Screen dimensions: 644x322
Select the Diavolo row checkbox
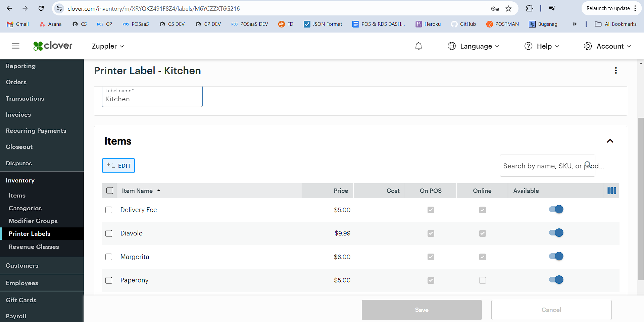click(109, 233)
